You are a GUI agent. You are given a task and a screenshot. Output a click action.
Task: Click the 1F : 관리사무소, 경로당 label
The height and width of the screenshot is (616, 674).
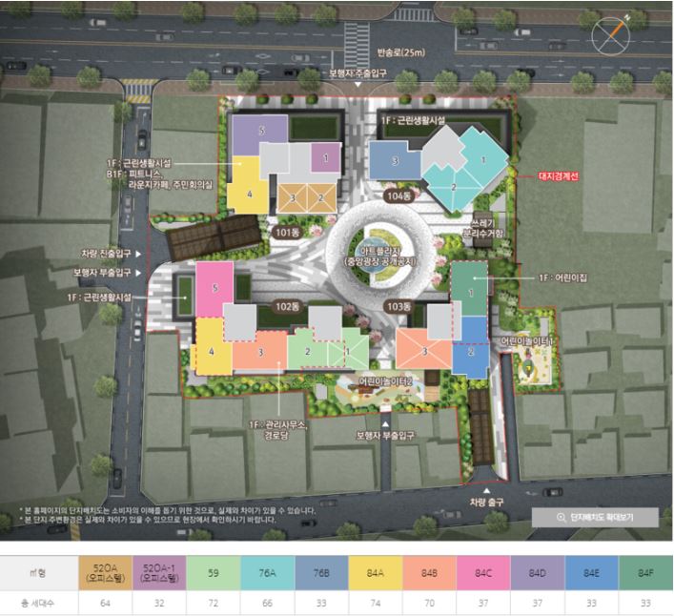pyautogui.click(x=277, y=430)
